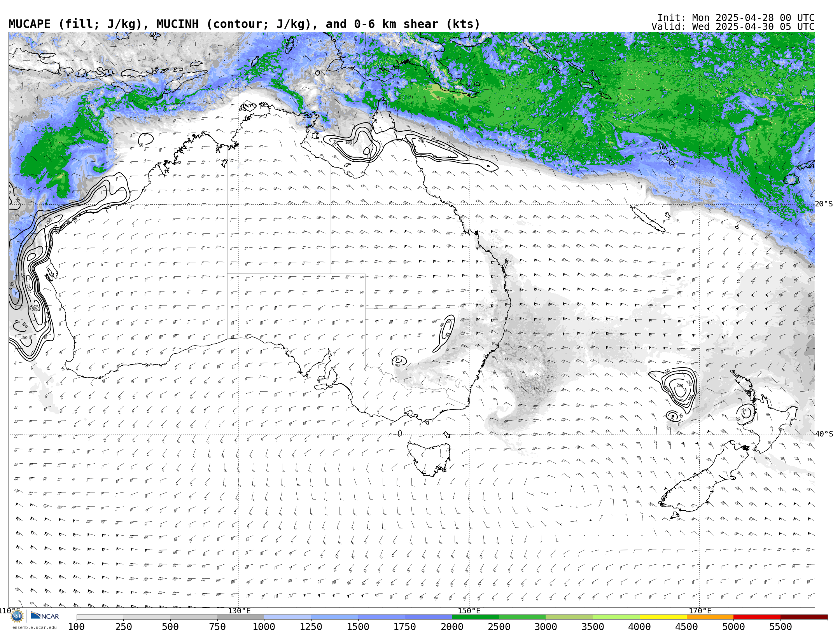Click the colorbar label 2500
Viewport: 840px width, 632px height.
pos(499,627)
